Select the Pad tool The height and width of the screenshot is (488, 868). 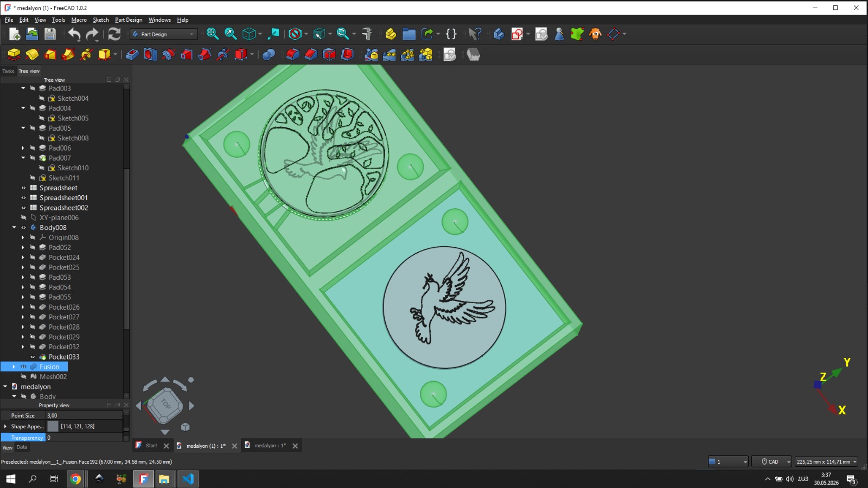pyautogui.click(x=14, y=55)
